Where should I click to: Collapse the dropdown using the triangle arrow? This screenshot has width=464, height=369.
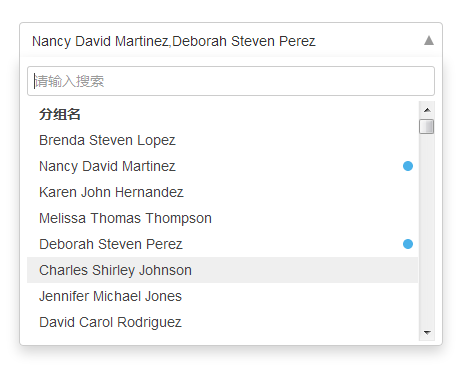(429, 41)
